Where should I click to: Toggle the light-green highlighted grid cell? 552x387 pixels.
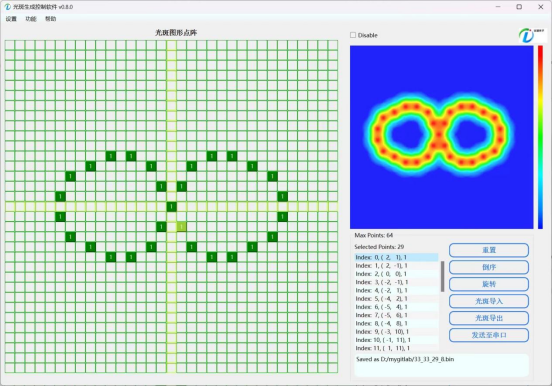click(181, 226)
